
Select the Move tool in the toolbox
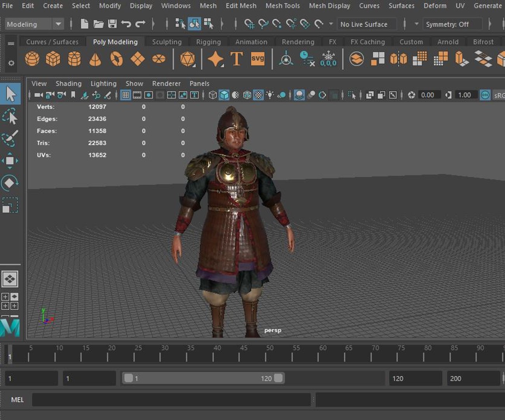pyautogui.click(x=10, y=161)
